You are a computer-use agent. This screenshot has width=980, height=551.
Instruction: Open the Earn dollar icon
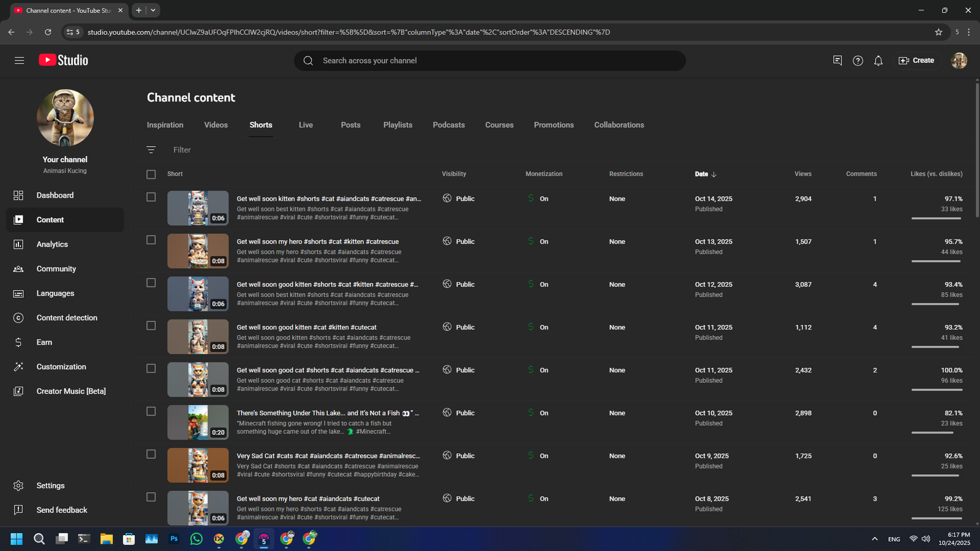pyautogui.click(x=18, y=342)
